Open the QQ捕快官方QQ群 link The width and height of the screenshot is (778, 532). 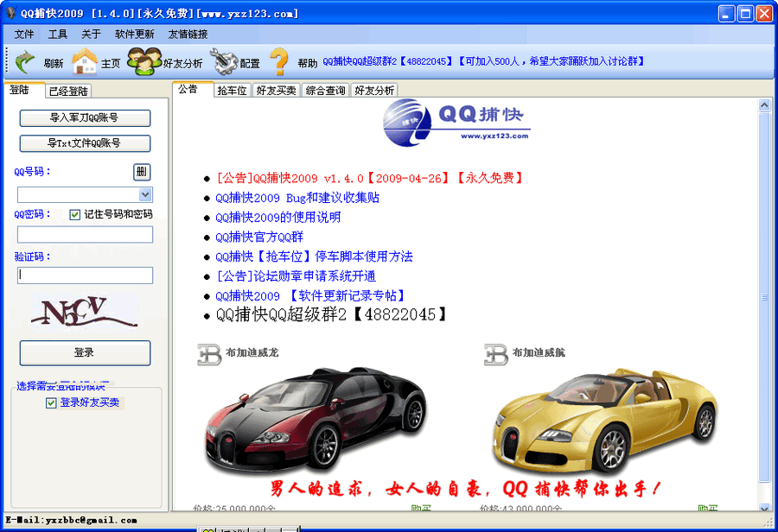pyautogui.click(x=259, y=237)
